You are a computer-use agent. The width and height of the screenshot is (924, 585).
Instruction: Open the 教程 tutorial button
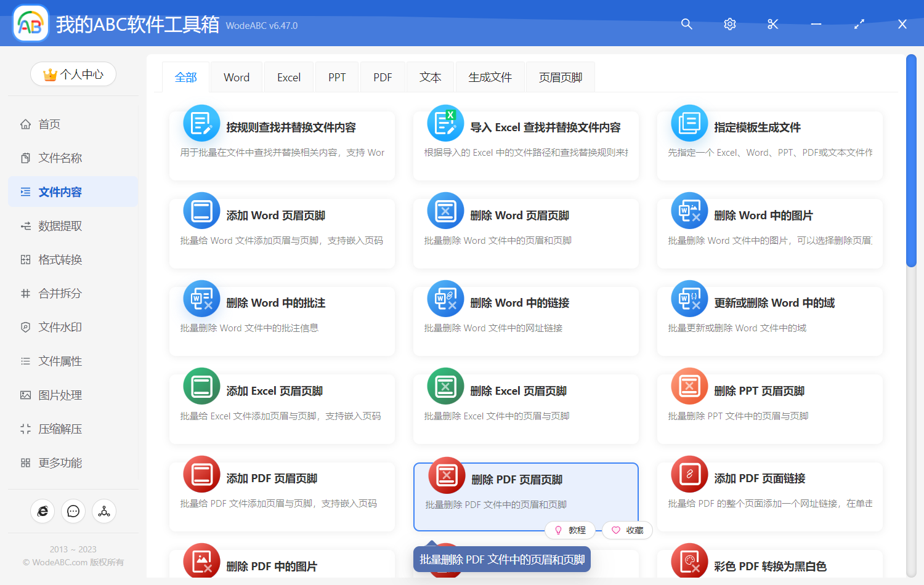pyautogui.click(x=570, y=530)
